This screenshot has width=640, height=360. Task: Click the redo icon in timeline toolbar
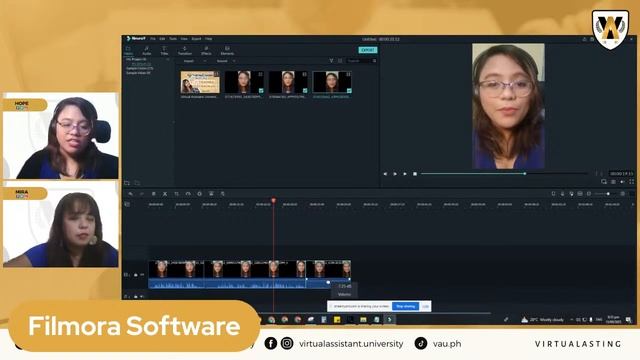(x=142, y=194)
